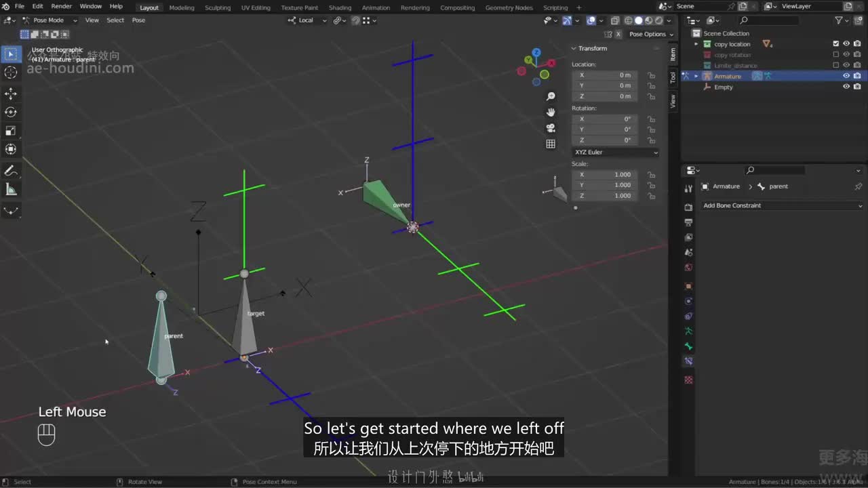Select the Rotate tool
Viewport: 868px width, 488px height.
(x=11, y=112)
